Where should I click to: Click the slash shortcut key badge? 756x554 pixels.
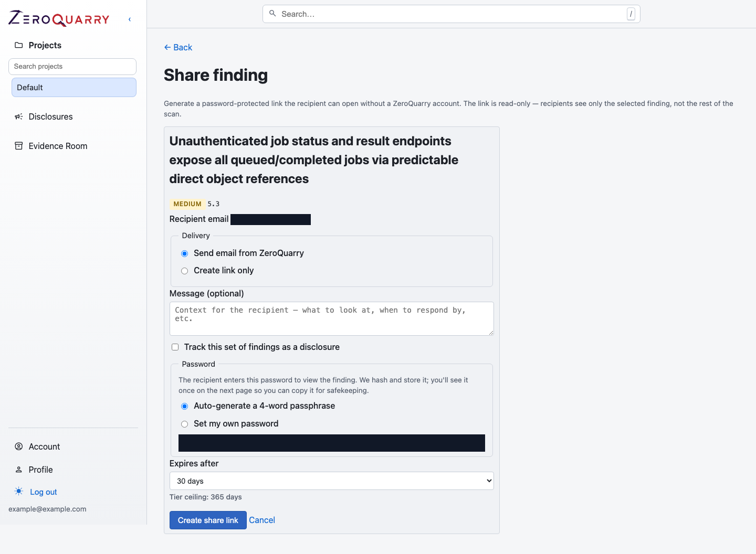coord(631,14)
